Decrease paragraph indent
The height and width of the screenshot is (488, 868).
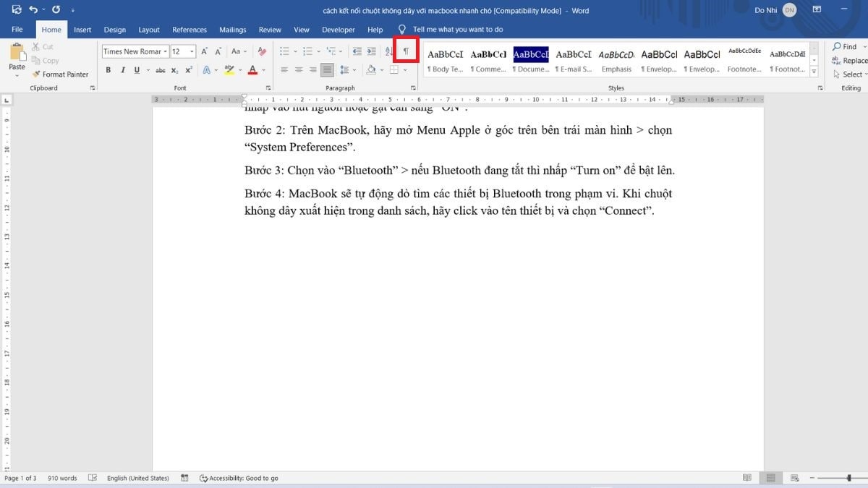click(x=357, y=51)
